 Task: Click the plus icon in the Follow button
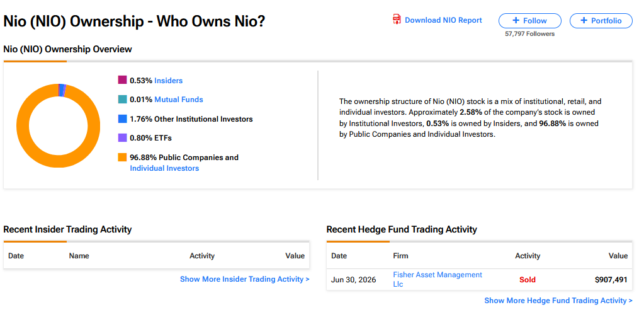point(516,21)
